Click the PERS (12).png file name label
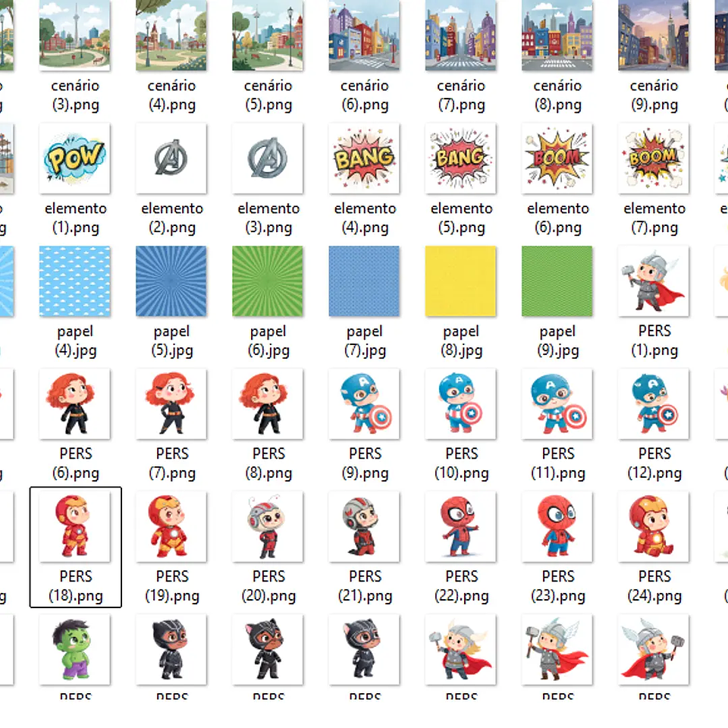This screenshot has width=728, height=728. (x=654, y=463)
